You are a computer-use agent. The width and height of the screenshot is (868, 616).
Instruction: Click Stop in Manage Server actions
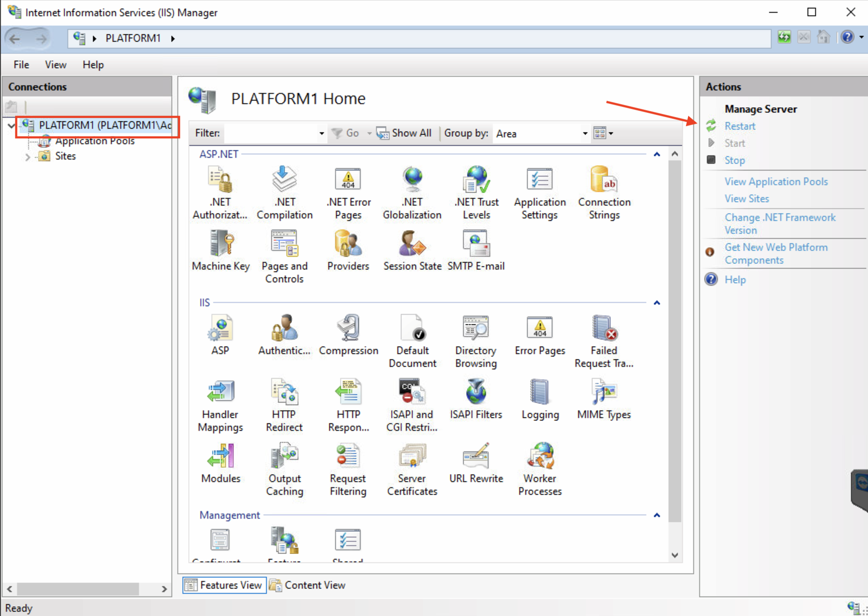coord(735,160)
